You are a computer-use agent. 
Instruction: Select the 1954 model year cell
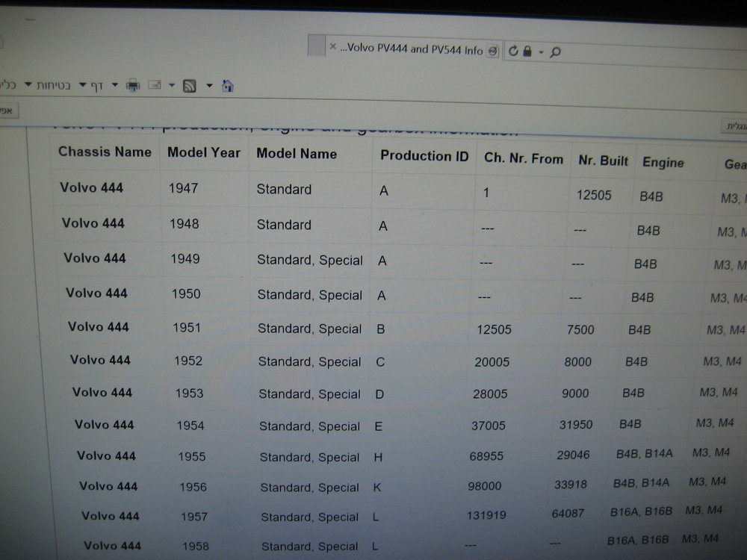coord(190,426)
